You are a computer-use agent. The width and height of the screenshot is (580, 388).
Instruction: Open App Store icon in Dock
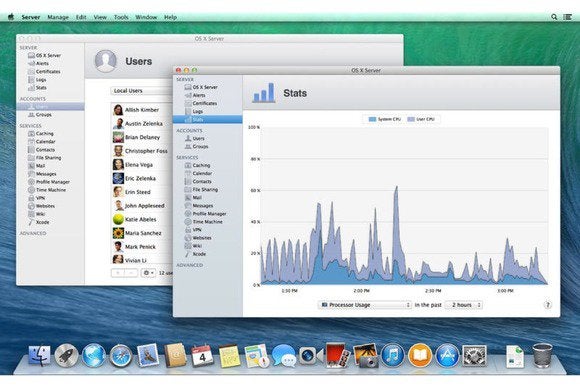[x=447, y=355]
